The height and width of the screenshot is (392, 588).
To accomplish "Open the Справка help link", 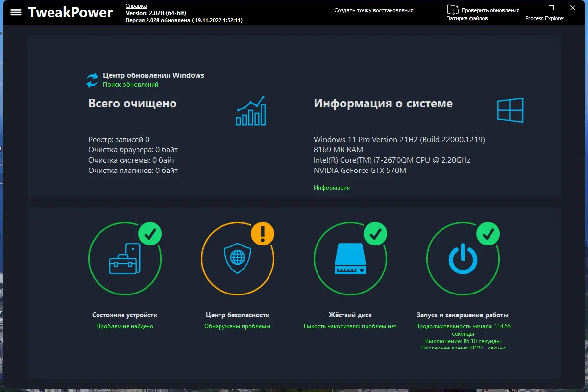I will point(136,6).
